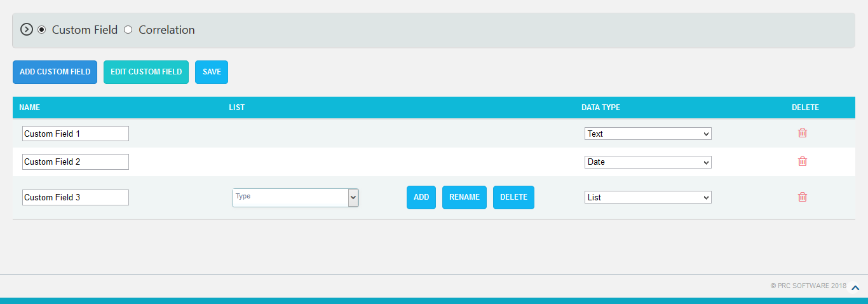The height and width of the screenshot is (304, 868).
Task: Click the Edit Custom Field button
Action: click(x=146, y=72)
